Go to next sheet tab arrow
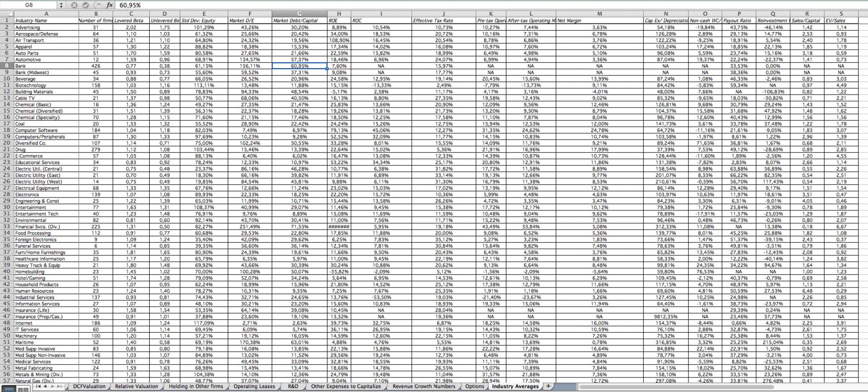The width and height of the screenshot is (868, 392). (52, 387)
